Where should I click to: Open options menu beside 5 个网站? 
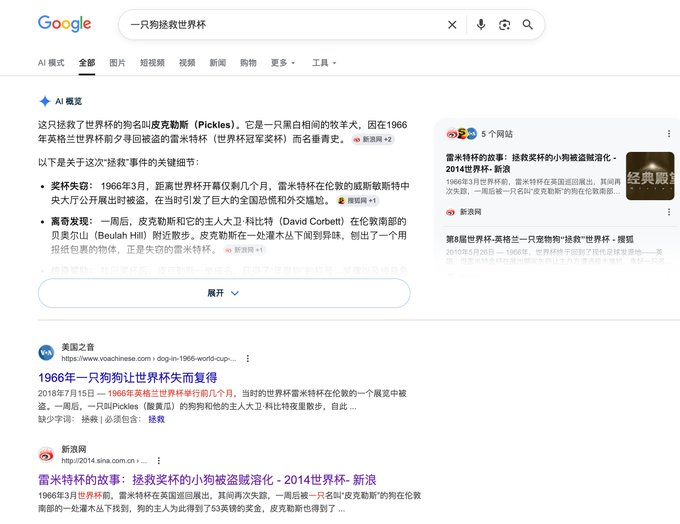tap(669, 134)
